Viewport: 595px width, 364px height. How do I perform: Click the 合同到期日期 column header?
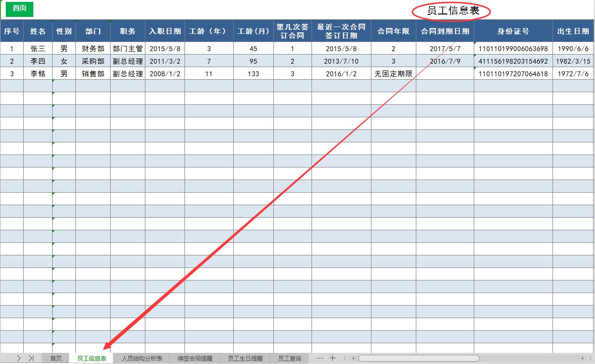pyautogui.click(x=444, y=31)
